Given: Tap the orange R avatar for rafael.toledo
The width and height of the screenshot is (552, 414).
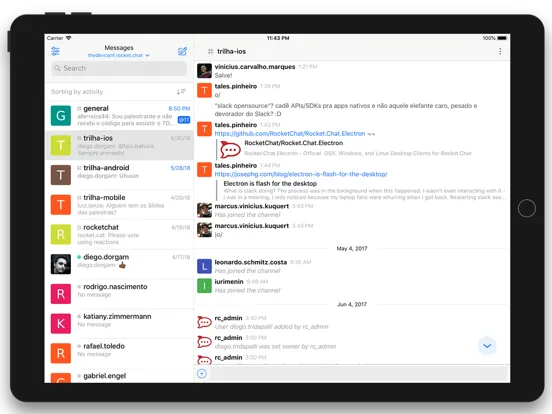Looking at the screenshot, I should [x=61, y=353].
